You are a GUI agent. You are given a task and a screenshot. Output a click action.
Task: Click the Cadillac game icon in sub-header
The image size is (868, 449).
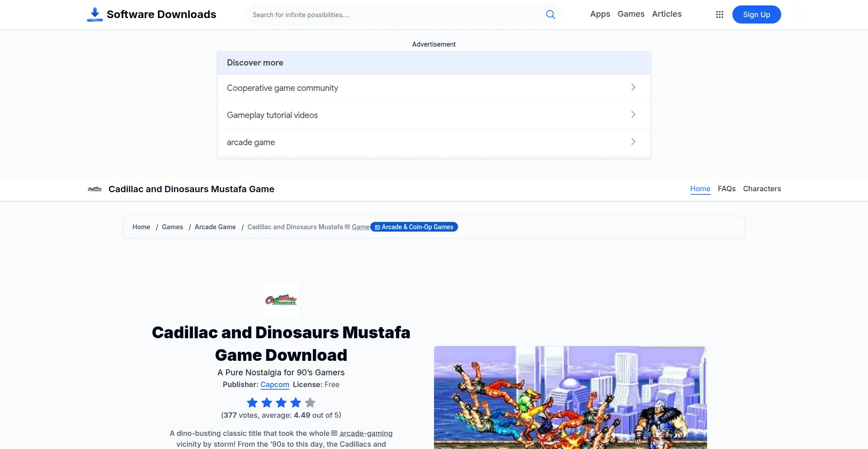pyautogui.click(x=94, y=189)
